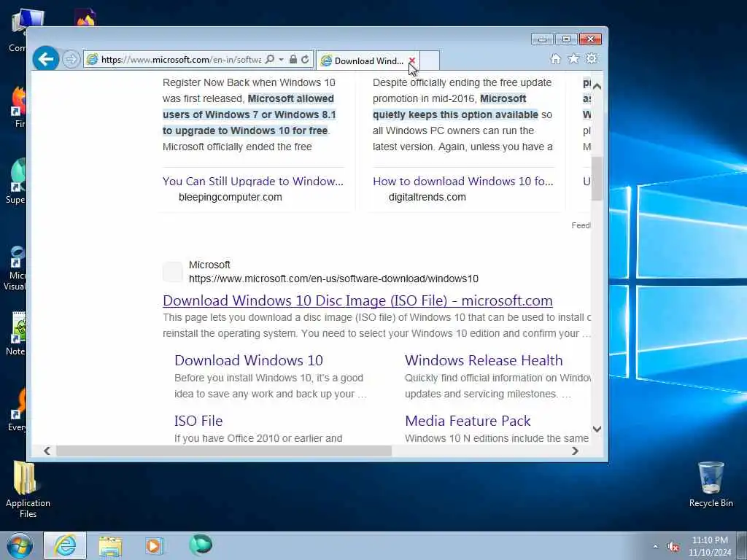Click bleepingcomputer.com source label
Screen dimensions: 747x560
230,197
